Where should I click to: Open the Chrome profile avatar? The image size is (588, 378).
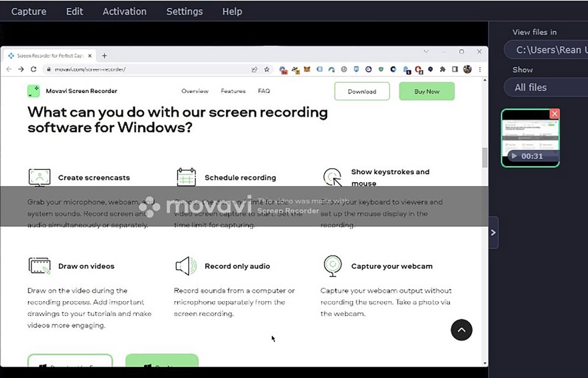467,69
